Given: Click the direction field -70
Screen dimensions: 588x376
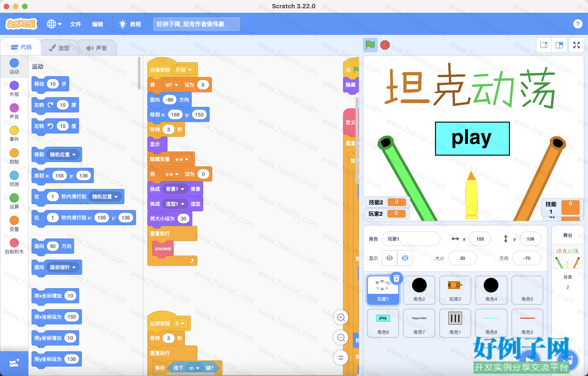Looking at the screenshot, I should click(527, 258).
